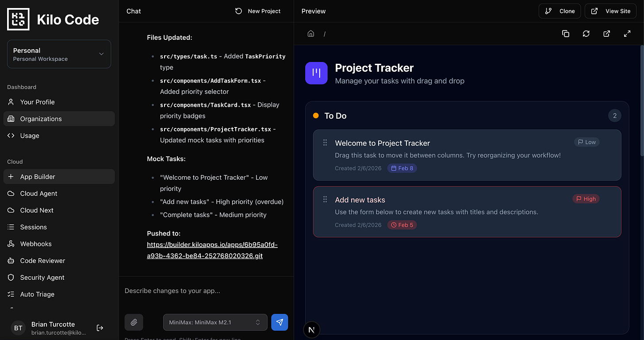The image size is (644, 340).
Task: Click the Security Agent shield icon
Action: pyautogui.click(x=11, y=278)
